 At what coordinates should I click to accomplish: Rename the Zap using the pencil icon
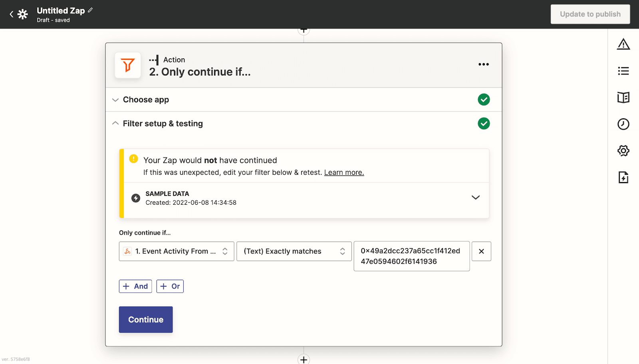[91, 10]
